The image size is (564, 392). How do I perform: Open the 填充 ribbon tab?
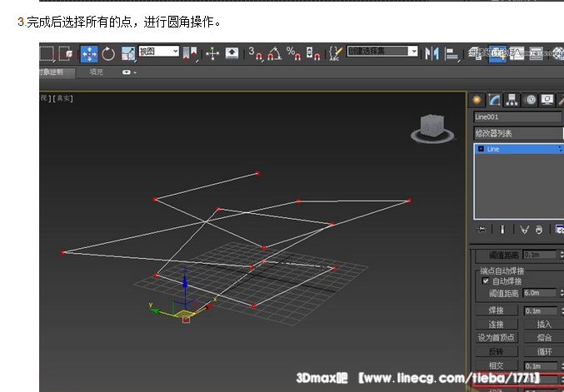tap(96, 72)
